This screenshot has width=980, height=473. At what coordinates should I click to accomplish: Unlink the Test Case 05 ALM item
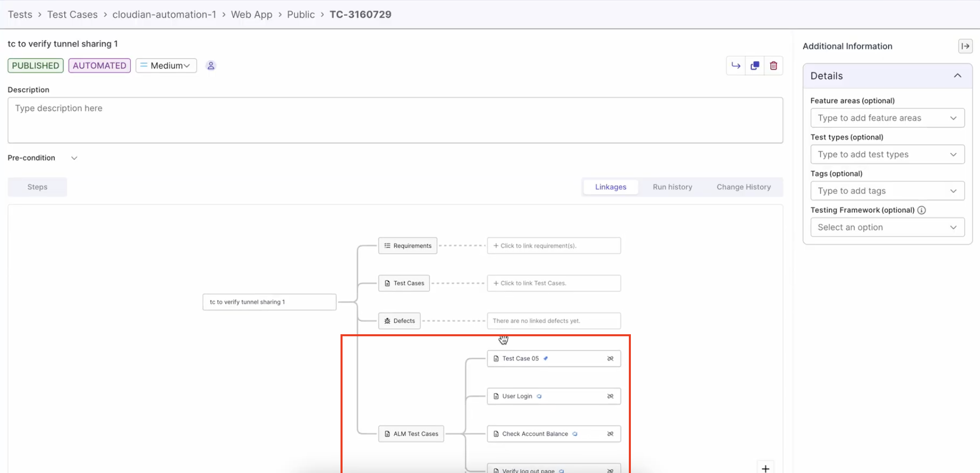click(610, 359)
